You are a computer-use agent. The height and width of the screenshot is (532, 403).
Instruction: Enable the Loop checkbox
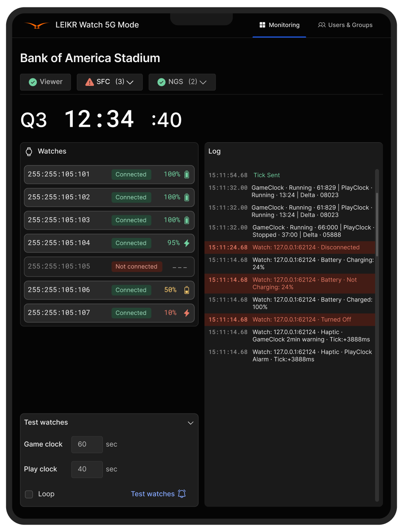click(29, 494)
